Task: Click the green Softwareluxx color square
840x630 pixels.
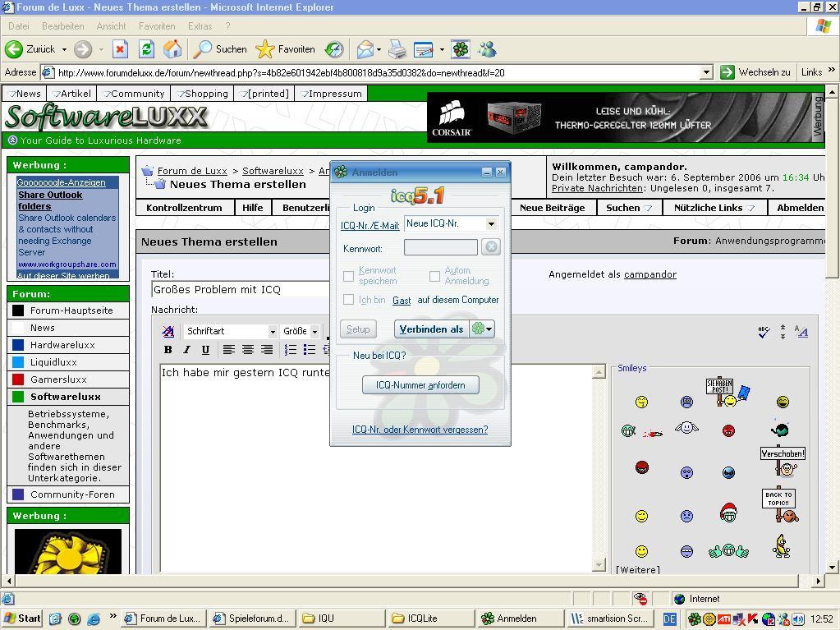Action: 18,397
